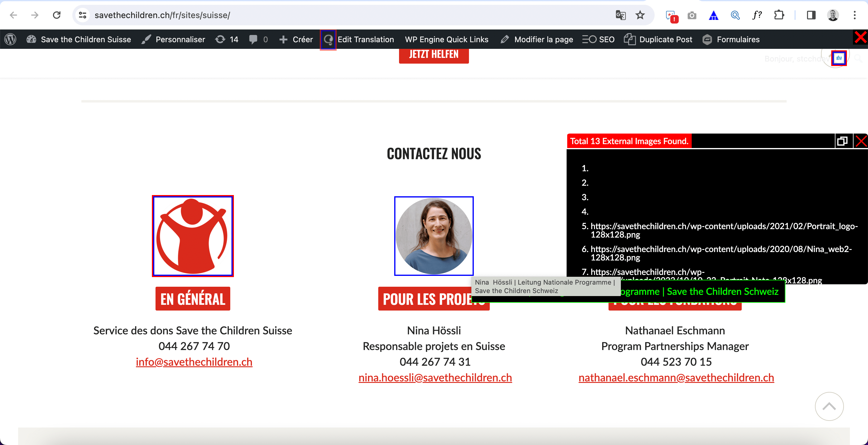Click phone number 044 267 74 70
This screenshot has height=445, width=868.
(x=194, y=346)
